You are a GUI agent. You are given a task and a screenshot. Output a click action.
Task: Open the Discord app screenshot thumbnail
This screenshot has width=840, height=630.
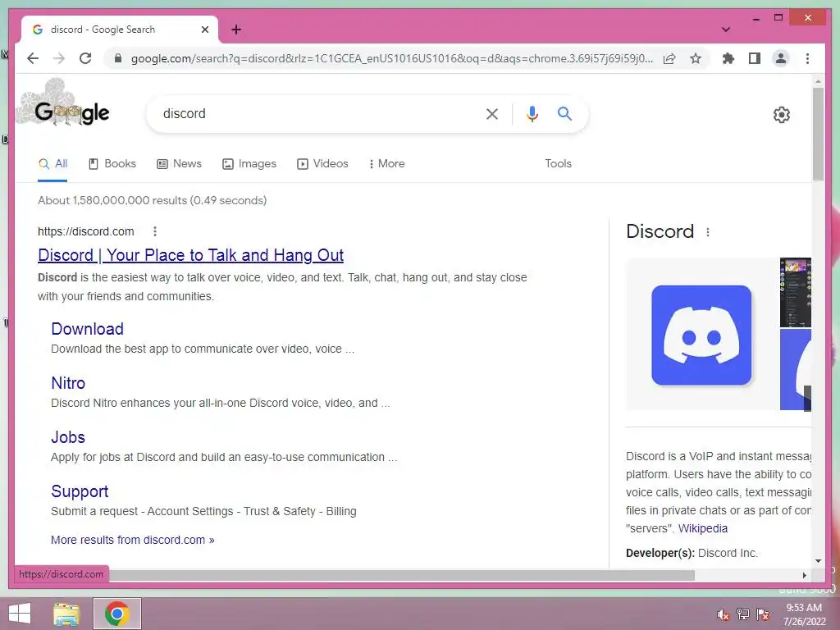pos(796,293)
